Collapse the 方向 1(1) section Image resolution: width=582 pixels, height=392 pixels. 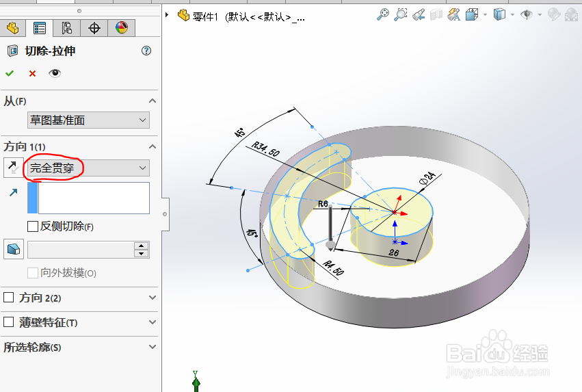pyautogui.click(x=153, y=146)
